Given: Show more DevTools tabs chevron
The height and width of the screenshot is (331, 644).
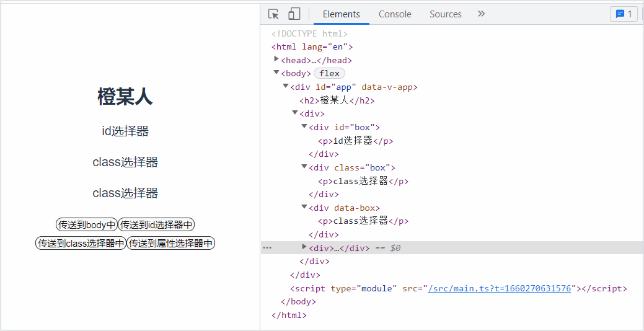Looking at the screenshot, I should 481,14.
